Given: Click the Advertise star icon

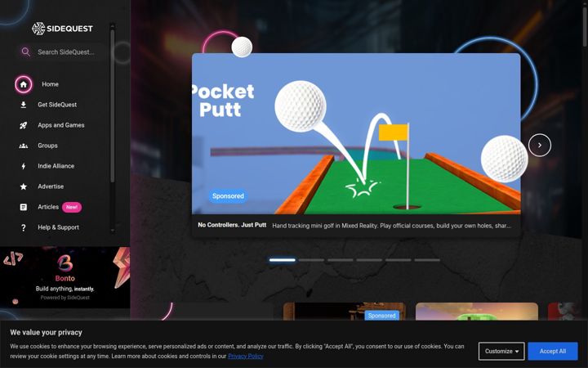Looking at the screenshot, I should [x=23, y=186].
